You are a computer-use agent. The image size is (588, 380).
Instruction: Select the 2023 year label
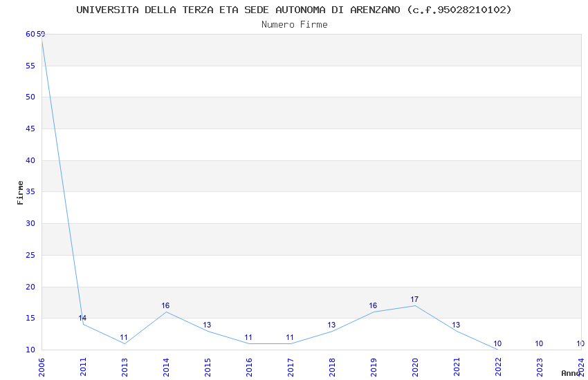click(x=540, y=368)
